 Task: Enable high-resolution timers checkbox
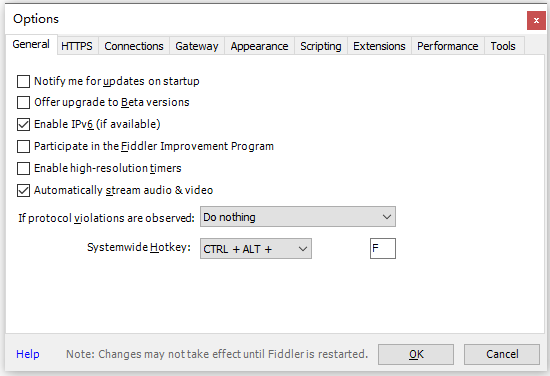point(24,168)
